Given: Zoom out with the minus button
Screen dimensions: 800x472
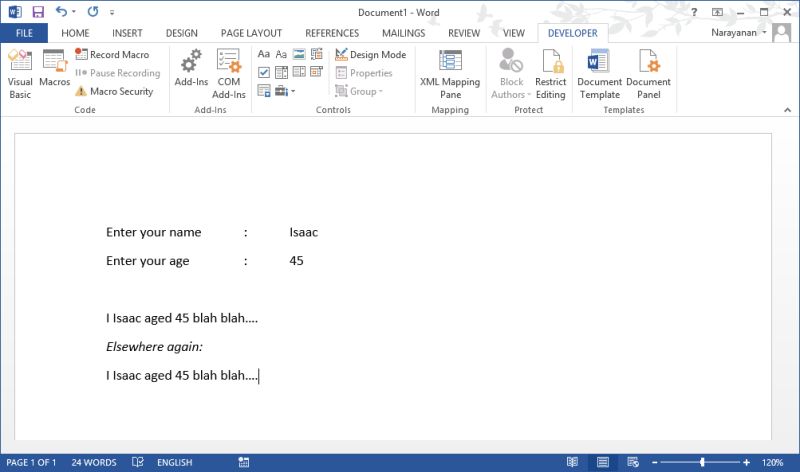Looking at the screenshot, I should pyautogui.click(x=655, y=462).
